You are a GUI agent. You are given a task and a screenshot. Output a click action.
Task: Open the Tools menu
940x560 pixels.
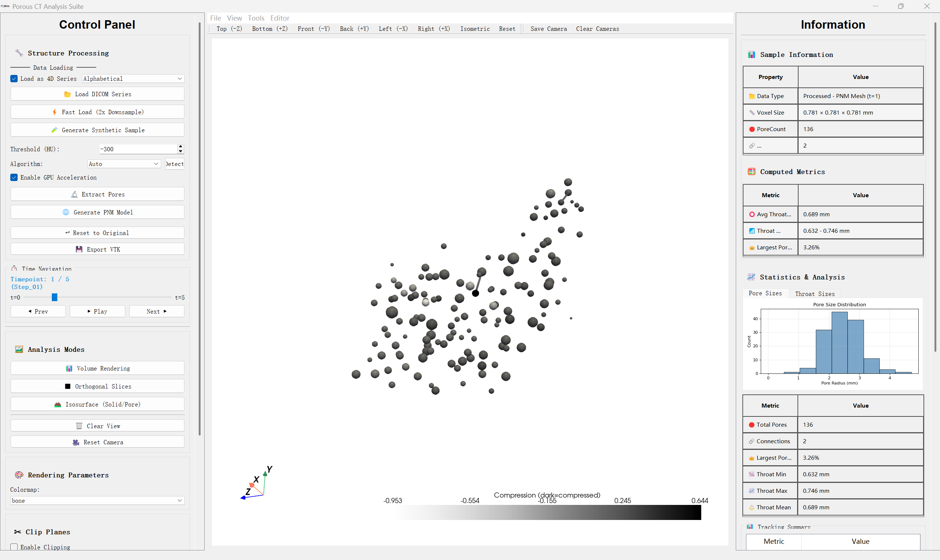point(256,18)
